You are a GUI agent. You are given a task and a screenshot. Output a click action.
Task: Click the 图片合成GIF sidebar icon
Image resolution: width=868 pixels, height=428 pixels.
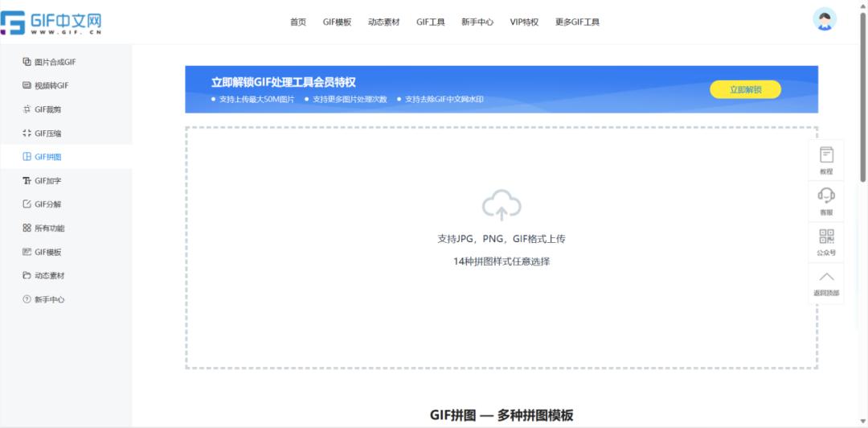pyautogui.click(x=27, y=61)
